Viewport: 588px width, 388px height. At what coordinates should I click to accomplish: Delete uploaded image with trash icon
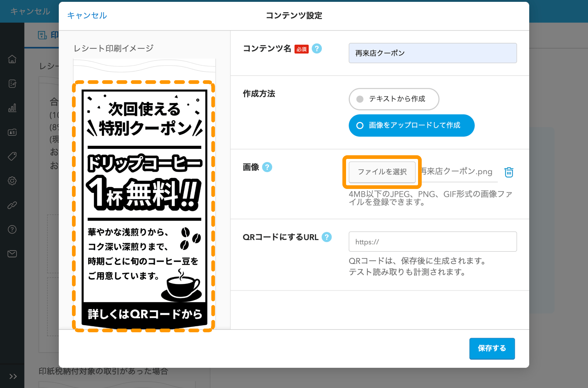click(x=509, y=172)
